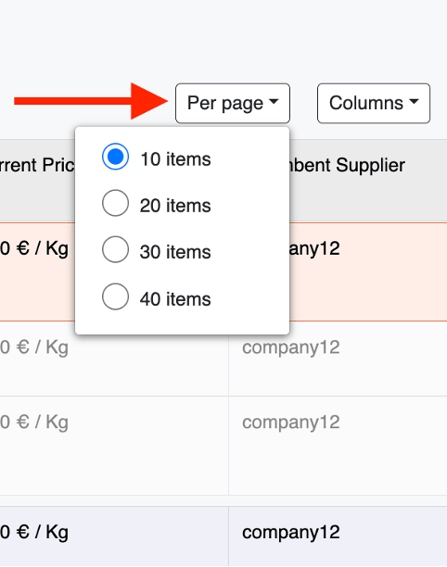447x567 pixels.
Task: Pick the 30 items radio button
Action: [x=115, y=249]
